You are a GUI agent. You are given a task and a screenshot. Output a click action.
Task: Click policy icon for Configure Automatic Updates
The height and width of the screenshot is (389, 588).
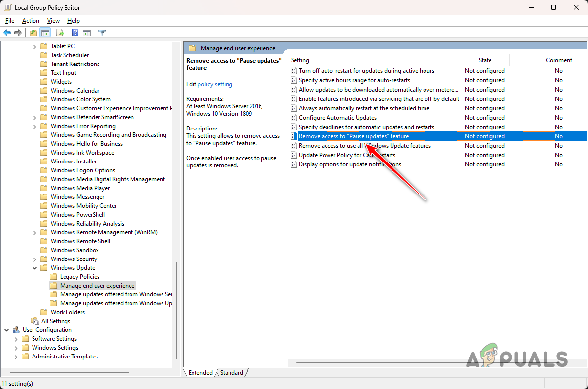click(x=294, y=118)
